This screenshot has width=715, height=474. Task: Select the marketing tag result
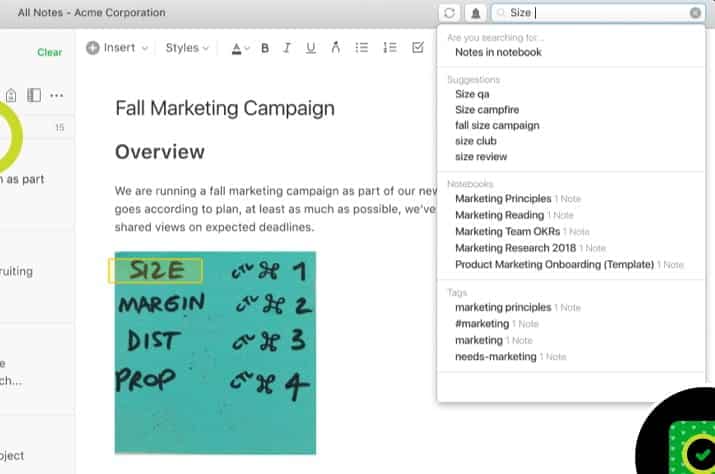(x=493, y=340)
